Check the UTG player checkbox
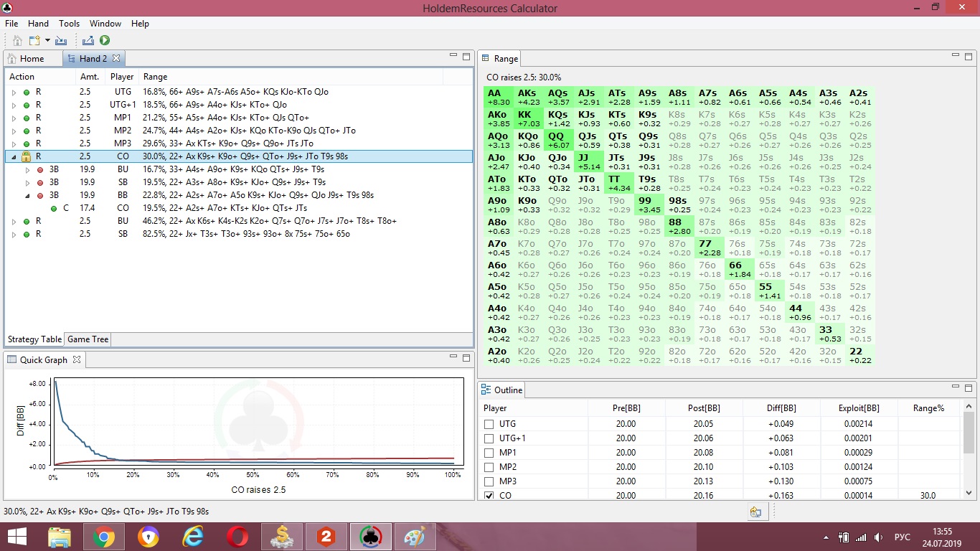980x551 pixels. 489,424
